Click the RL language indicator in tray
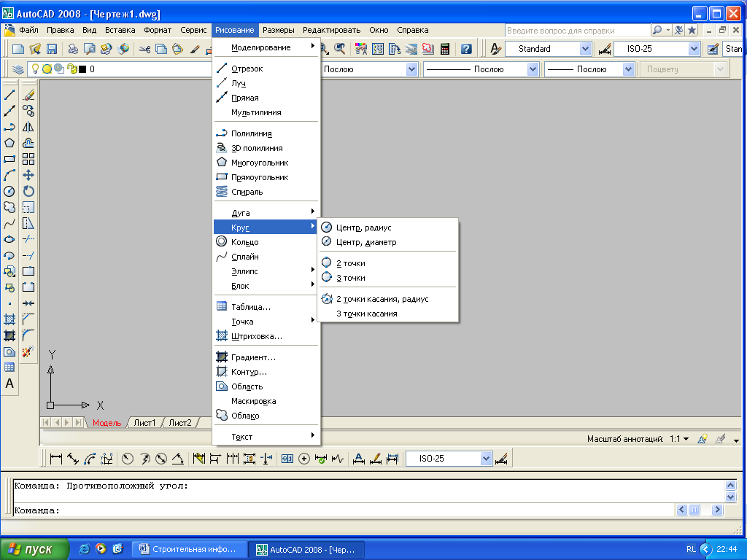This screenshot has width=747, height=560. [x=691, y=549]
